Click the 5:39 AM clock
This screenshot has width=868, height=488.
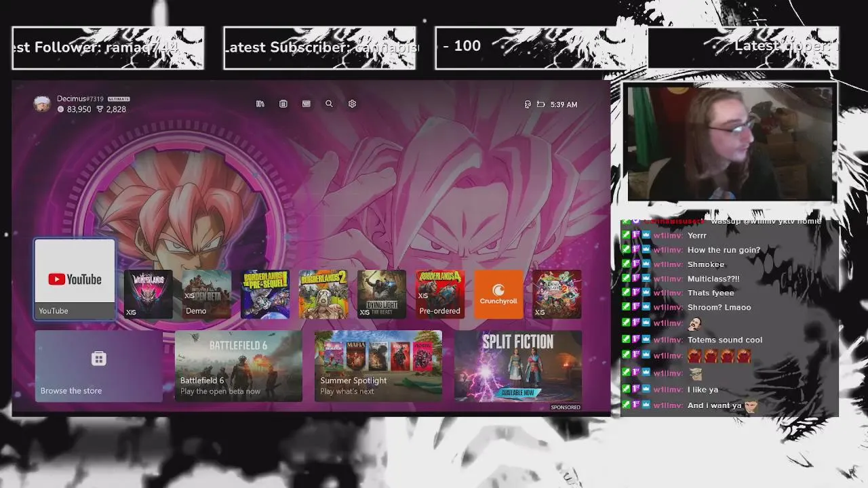pyautogui.click(x=564, y=104)
